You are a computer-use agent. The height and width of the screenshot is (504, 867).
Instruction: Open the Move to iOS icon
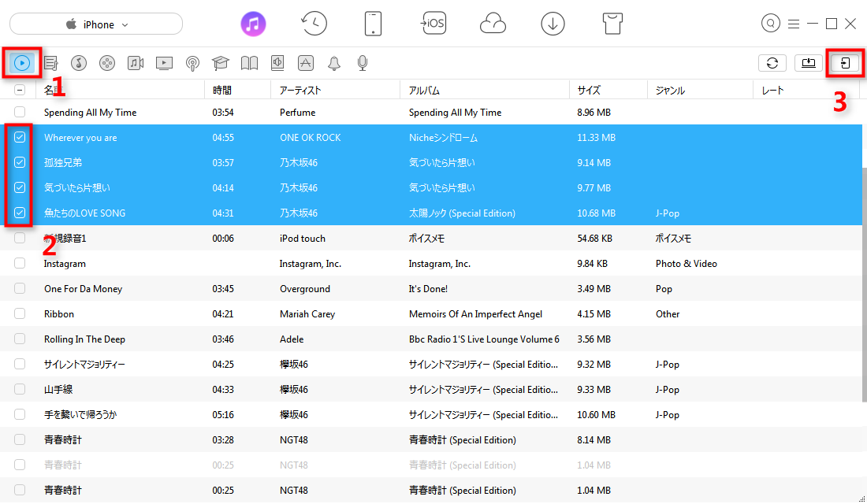coord(433,23)
